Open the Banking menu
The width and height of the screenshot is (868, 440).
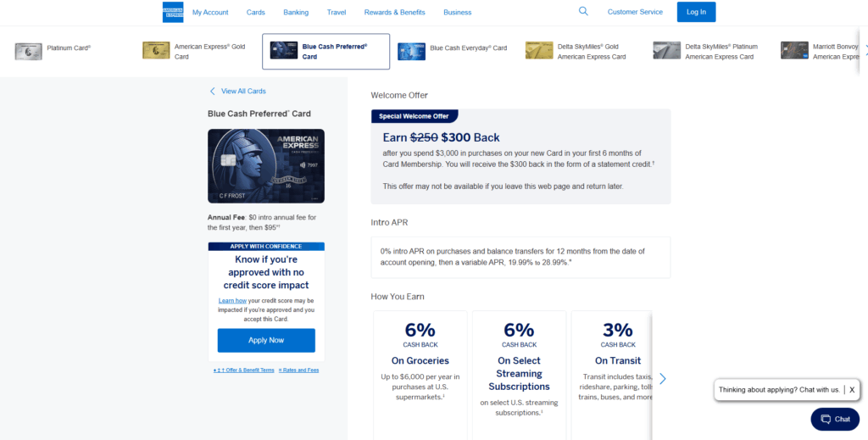[296, 13]
